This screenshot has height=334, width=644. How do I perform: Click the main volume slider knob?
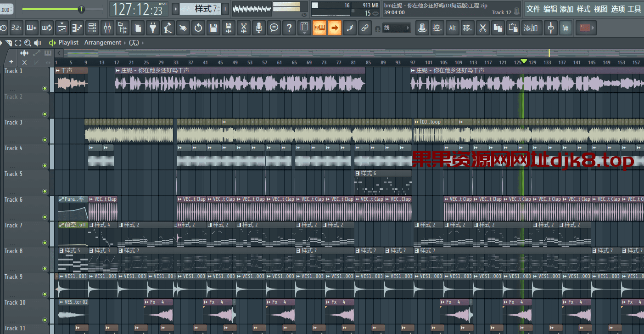click(81, 9)
